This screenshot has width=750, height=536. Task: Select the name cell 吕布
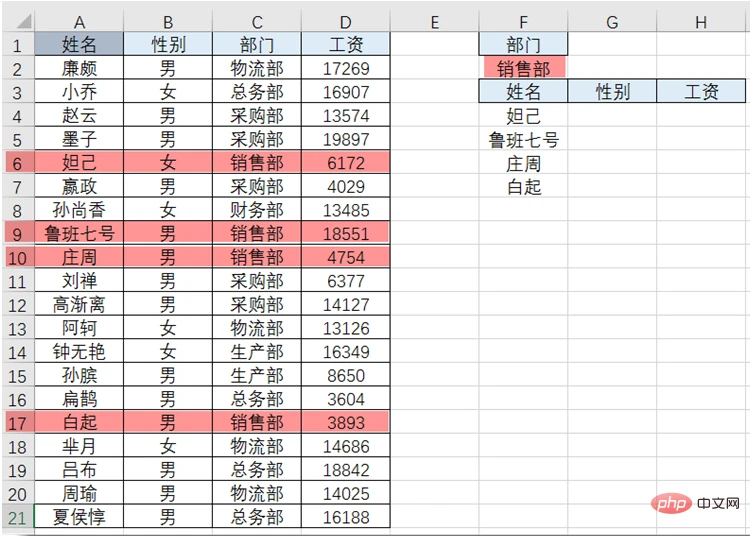(79, 470)
